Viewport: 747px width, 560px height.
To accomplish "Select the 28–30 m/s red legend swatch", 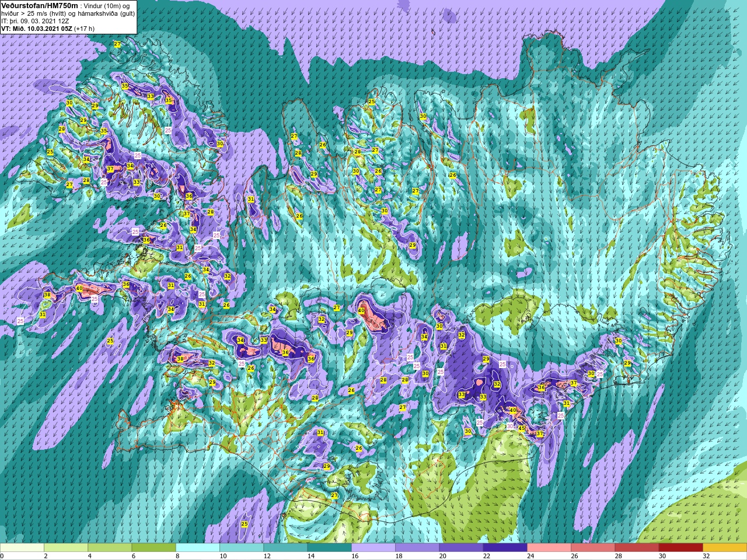I will [637, 547].
